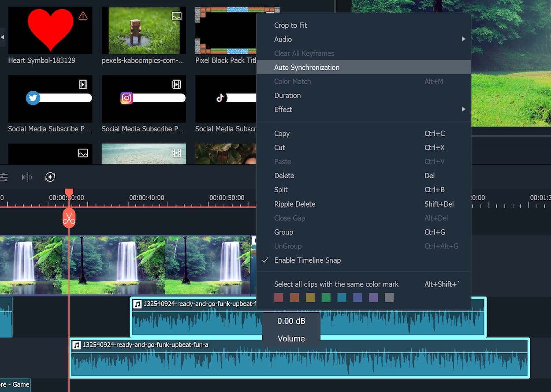Open the audio mixer sliders icon

[x=4, y=177]
